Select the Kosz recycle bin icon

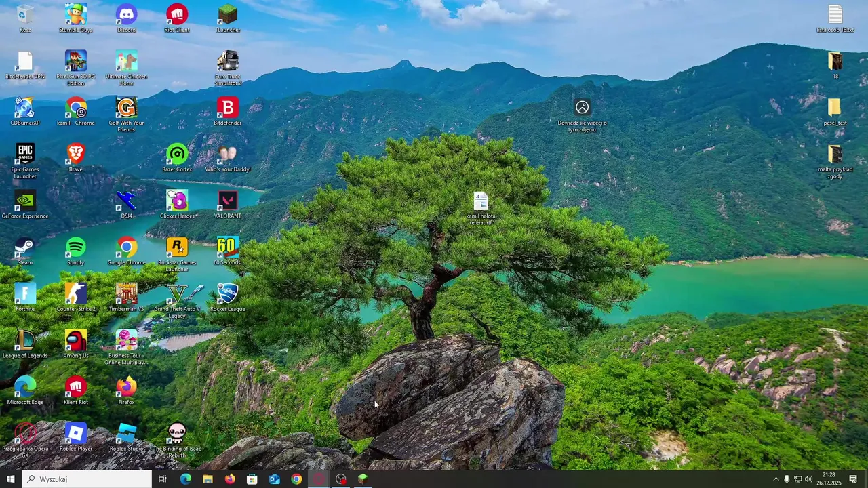[25, 18]
